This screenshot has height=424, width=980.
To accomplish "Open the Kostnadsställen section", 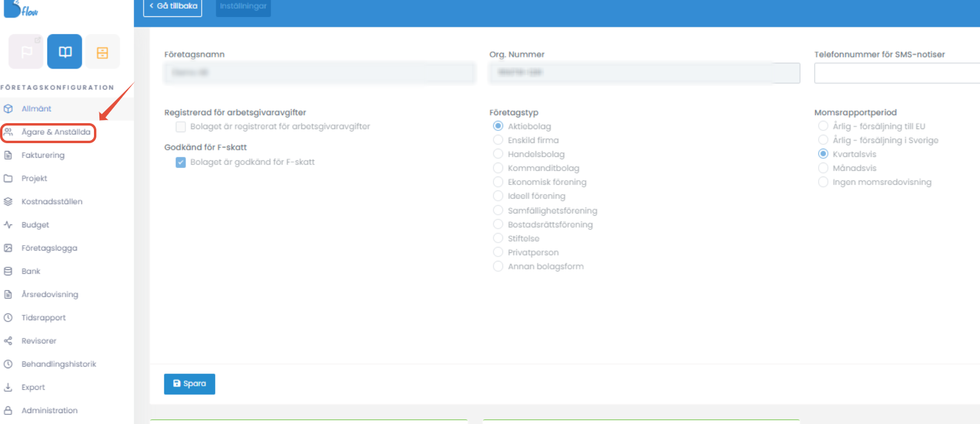I will (x=52, y=201).
